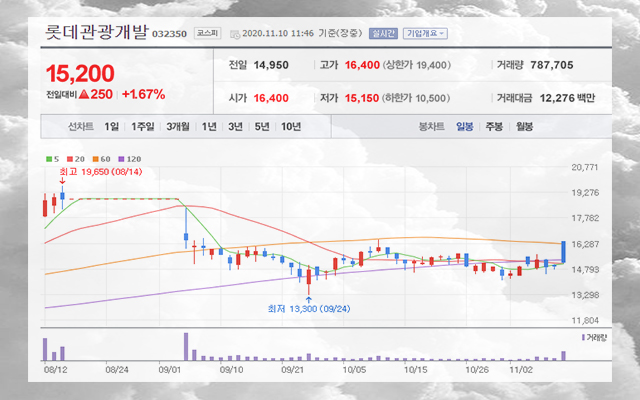
Task: Select the 1주일 line chart tab
Action: 142,127
